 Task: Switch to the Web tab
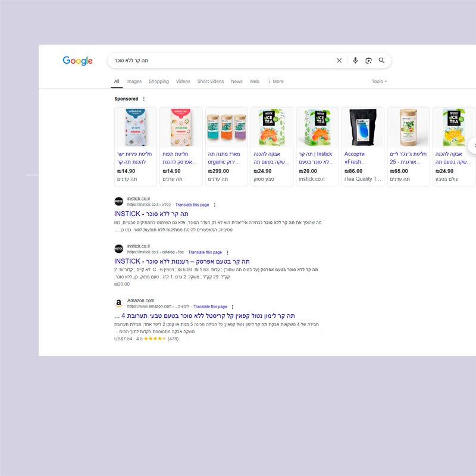point(255,82)
